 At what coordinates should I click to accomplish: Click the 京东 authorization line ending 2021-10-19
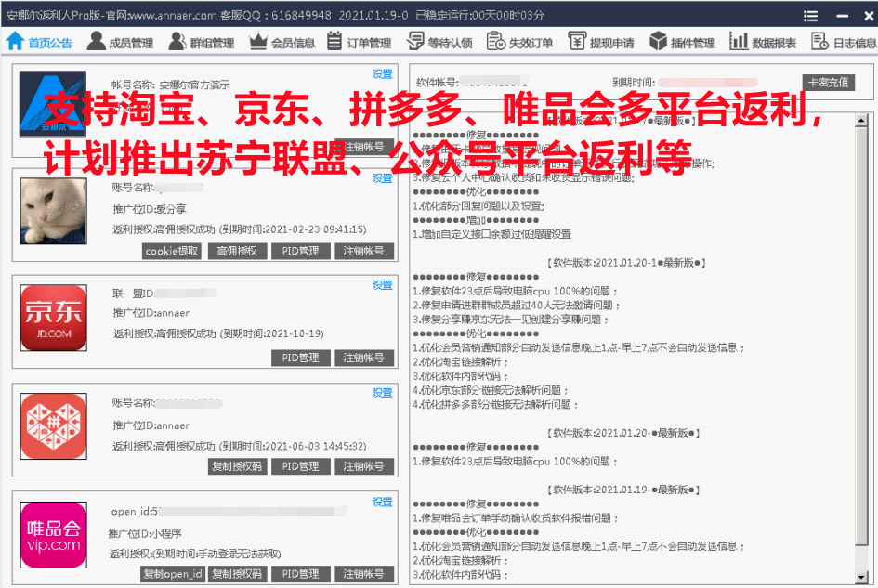[x=218, y=333]
